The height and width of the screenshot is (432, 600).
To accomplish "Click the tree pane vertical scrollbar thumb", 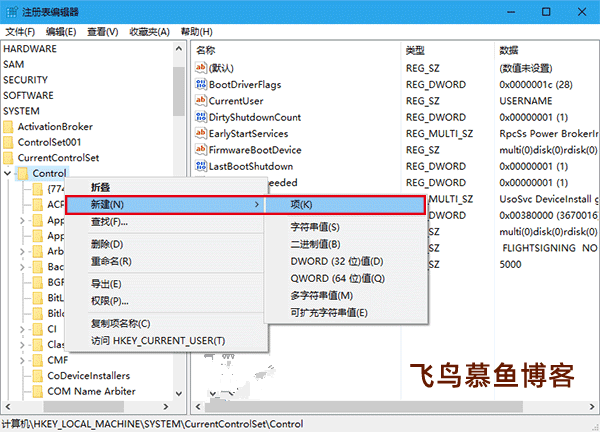I will coord(179,91).
